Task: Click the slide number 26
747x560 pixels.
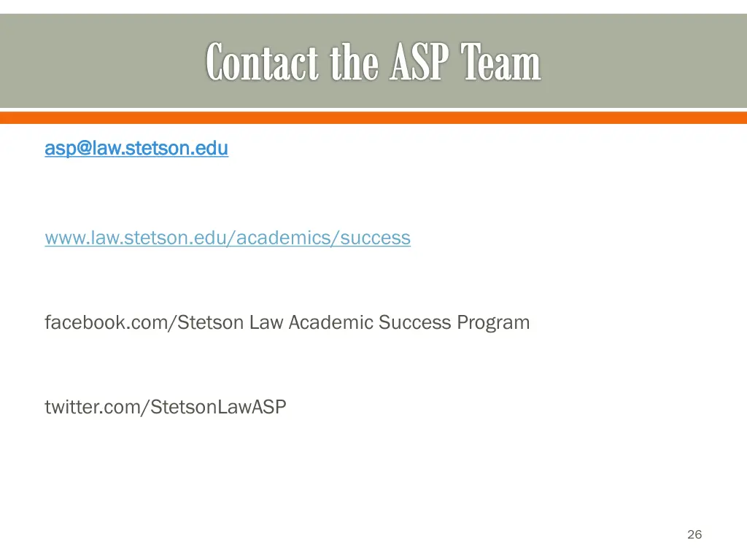Action: [x=694, y=534]
